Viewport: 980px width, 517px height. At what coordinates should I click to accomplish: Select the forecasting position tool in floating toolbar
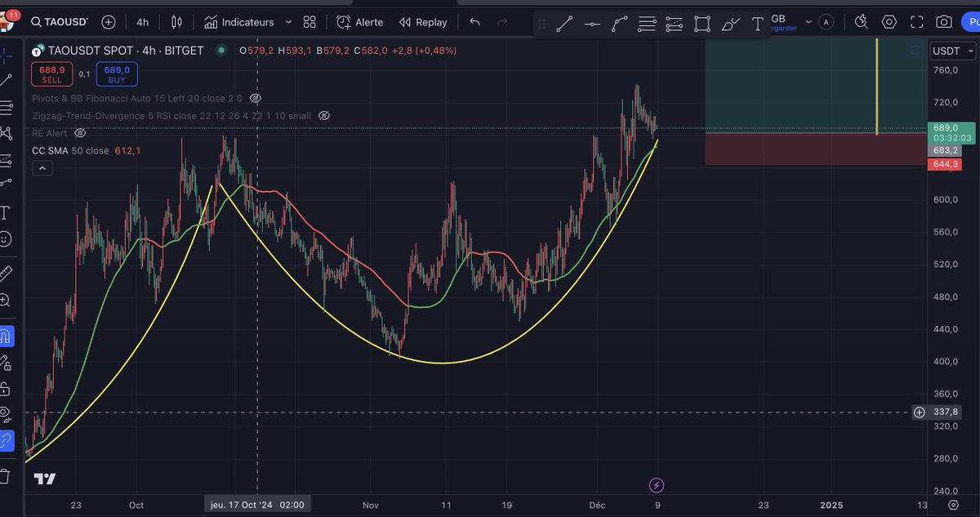(x=674, y=24)
